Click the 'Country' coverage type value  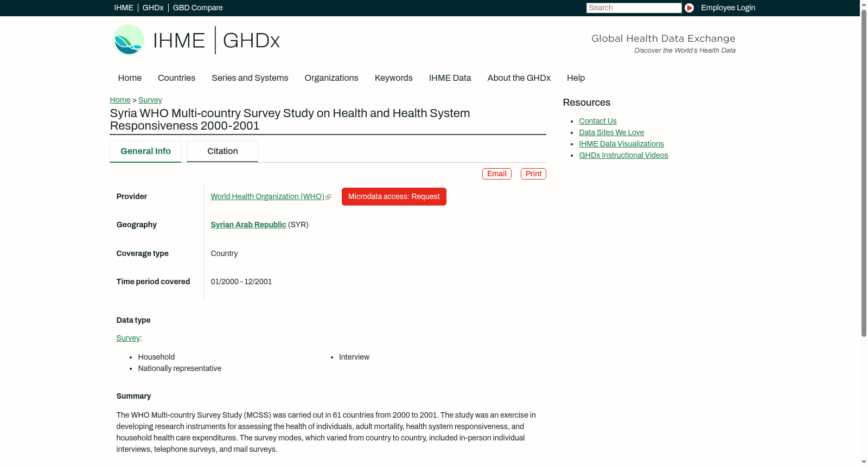(224, 253)
